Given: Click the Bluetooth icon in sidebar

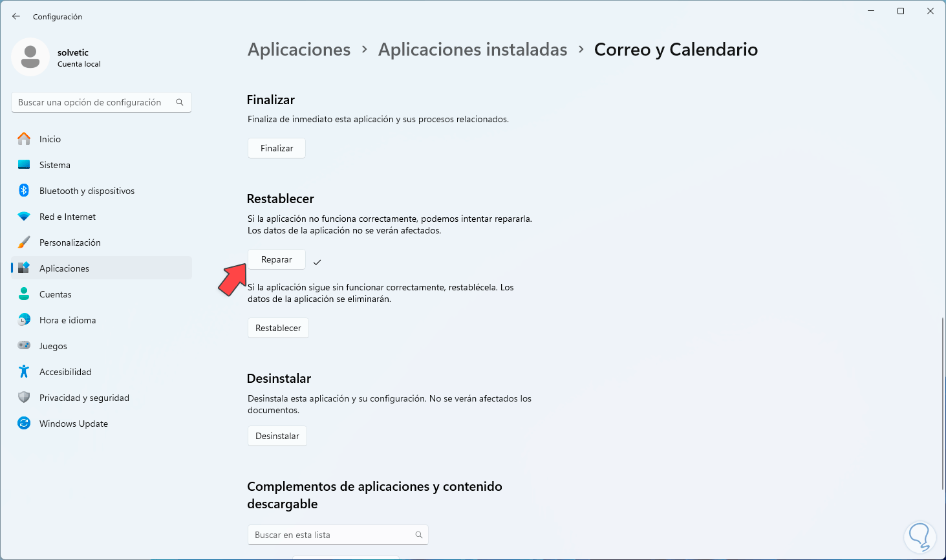Looking at the screenshot, I should coord(24,191).
